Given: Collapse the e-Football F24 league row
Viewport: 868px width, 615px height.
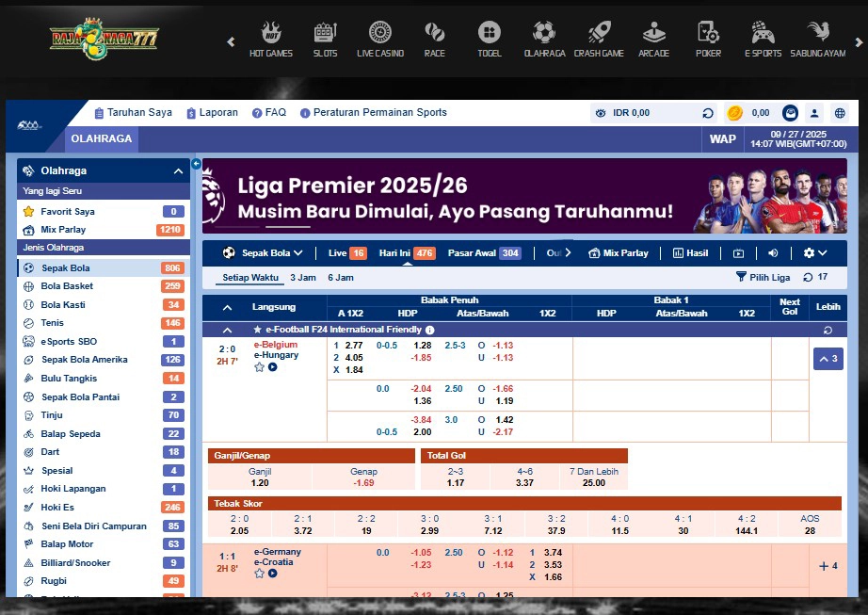Looking at the screenshot, I should pyautogui.click(x=227, y=330).
